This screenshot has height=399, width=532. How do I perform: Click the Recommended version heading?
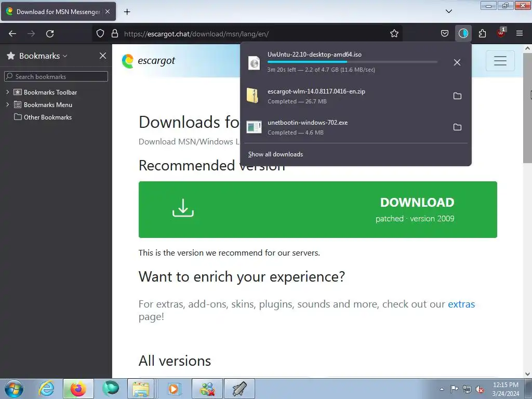[212, 166]
